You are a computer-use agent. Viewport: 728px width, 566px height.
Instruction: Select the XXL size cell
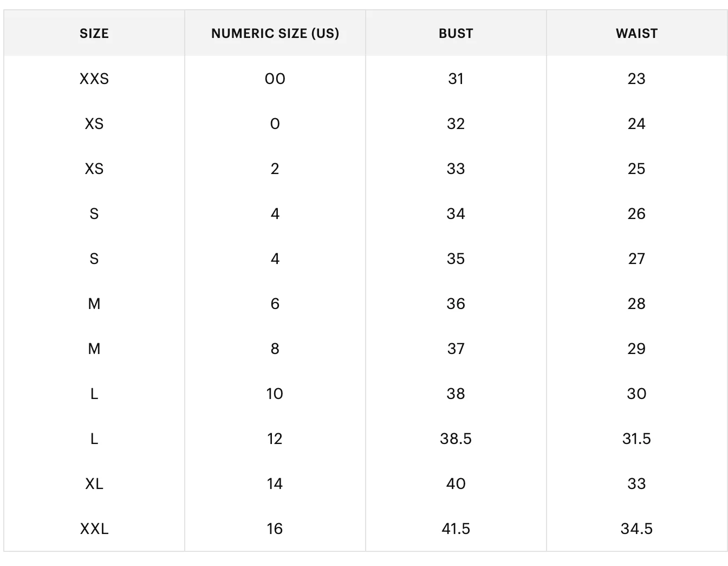click(x=94, y=529)
